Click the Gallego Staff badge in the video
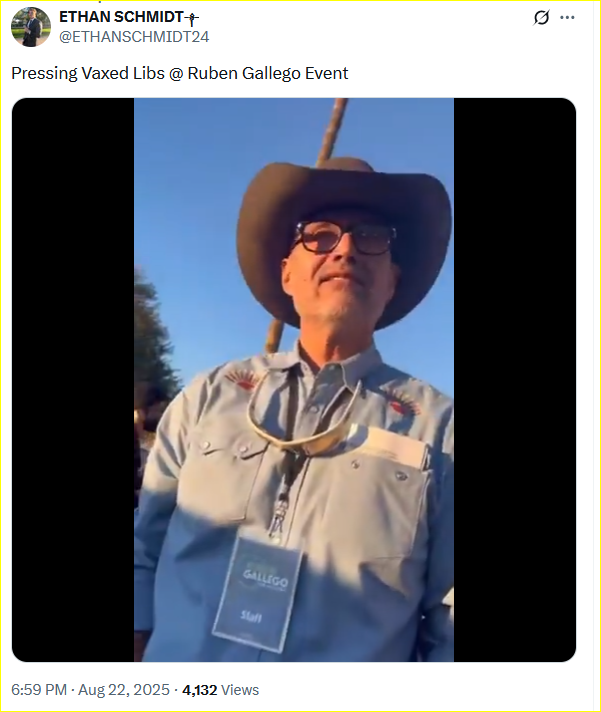This screenshot has width=601, height=712. pos(257,594)
